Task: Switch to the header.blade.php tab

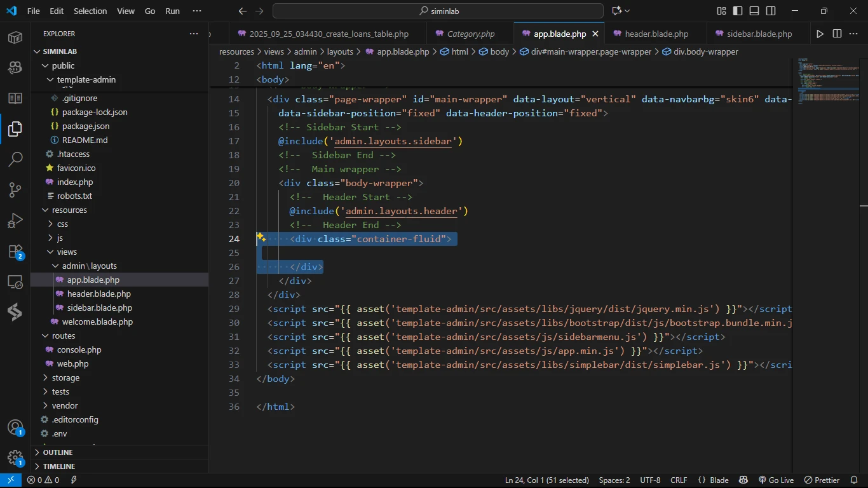Action: [x=656, y=34]
